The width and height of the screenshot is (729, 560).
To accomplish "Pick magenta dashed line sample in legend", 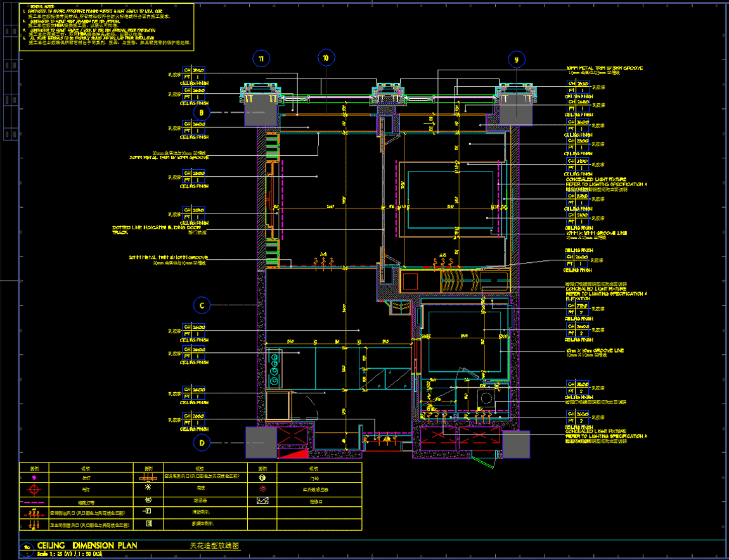I will pos(34,502).
